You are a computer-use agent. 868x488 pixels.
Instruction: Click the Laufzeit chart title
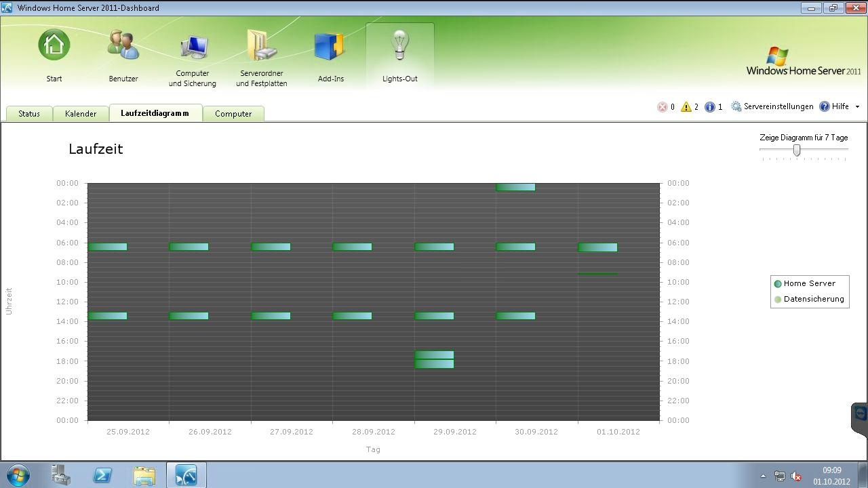click(96, 149)
